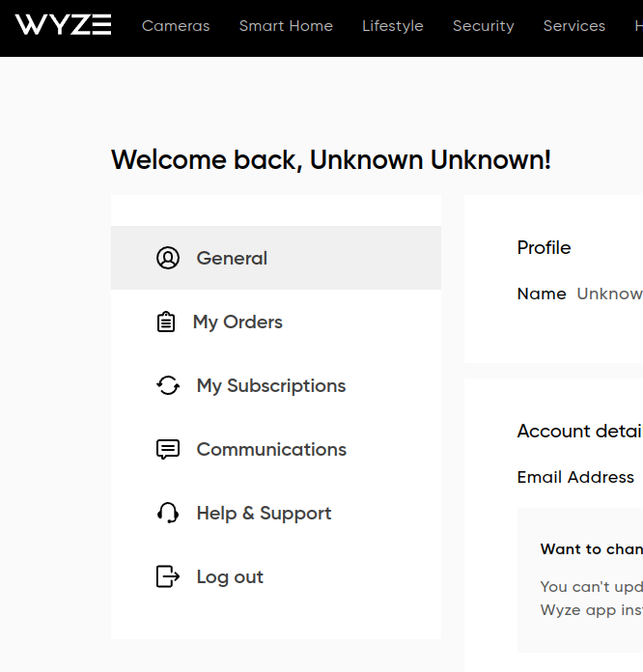Screen dimensions: 643x672
Task: Click the Email Address label
Action: point(575,477)
